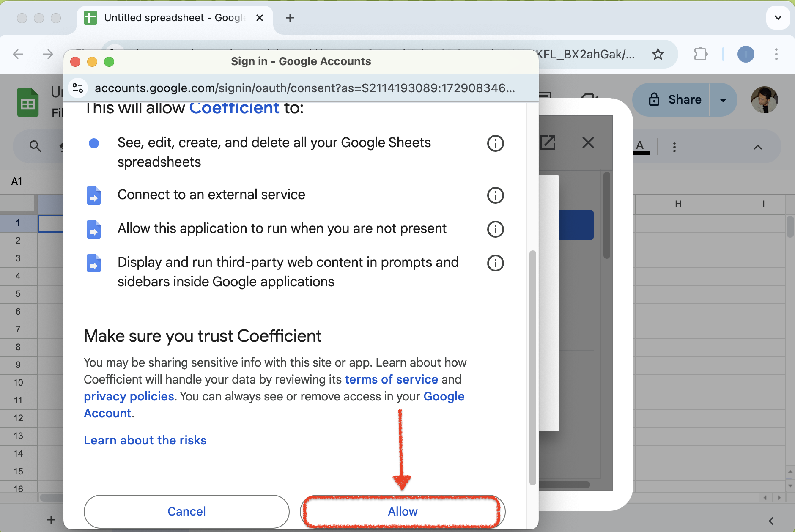The width and height of the screenshot is (795, 532).
Task: Click the spreadsheet scroll down arrow
Action: (x=790, y=485)
